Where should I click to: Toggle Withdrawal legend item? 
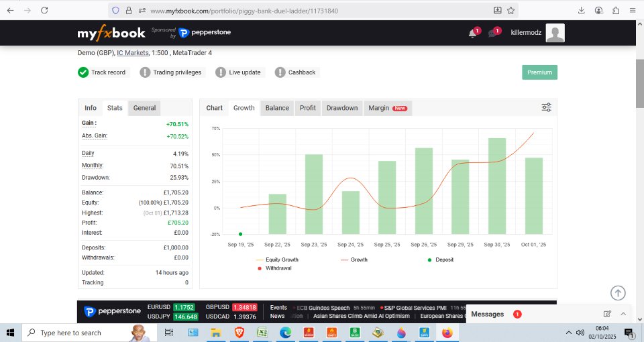pyautogui.click(x=274, y=268)
